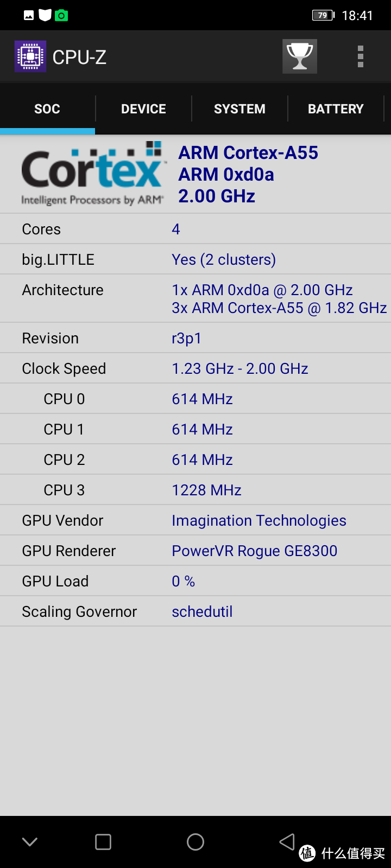
Task: Open the three-dot overflow menu
Action: [x=360, y=56]
